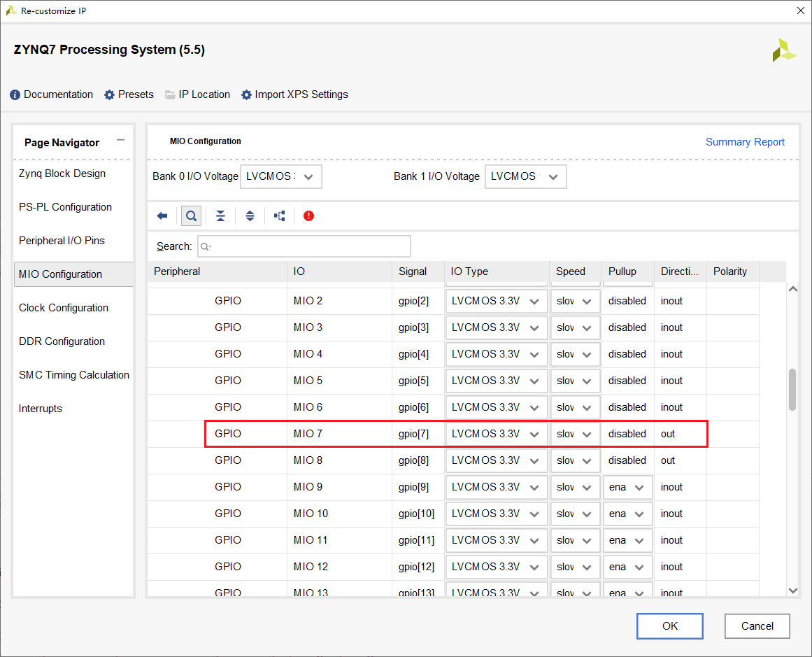Click the Import XPS Settings gear icon
This screenshot has width=812, height=657.
coord(246,95)
